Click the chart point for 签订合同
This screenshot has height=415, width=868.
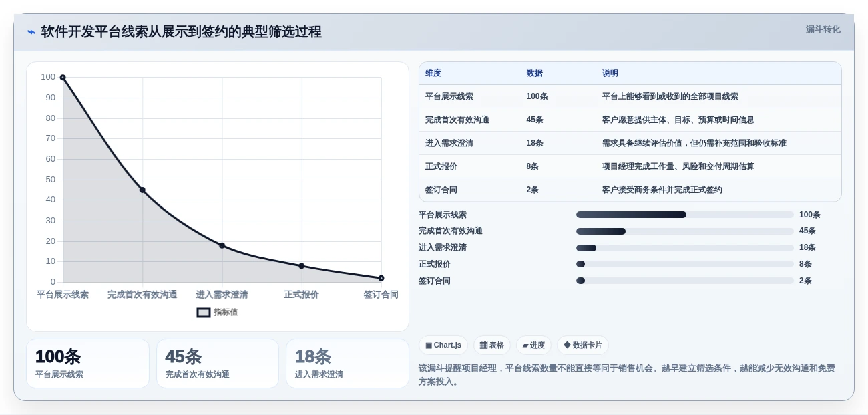point(381,278)
